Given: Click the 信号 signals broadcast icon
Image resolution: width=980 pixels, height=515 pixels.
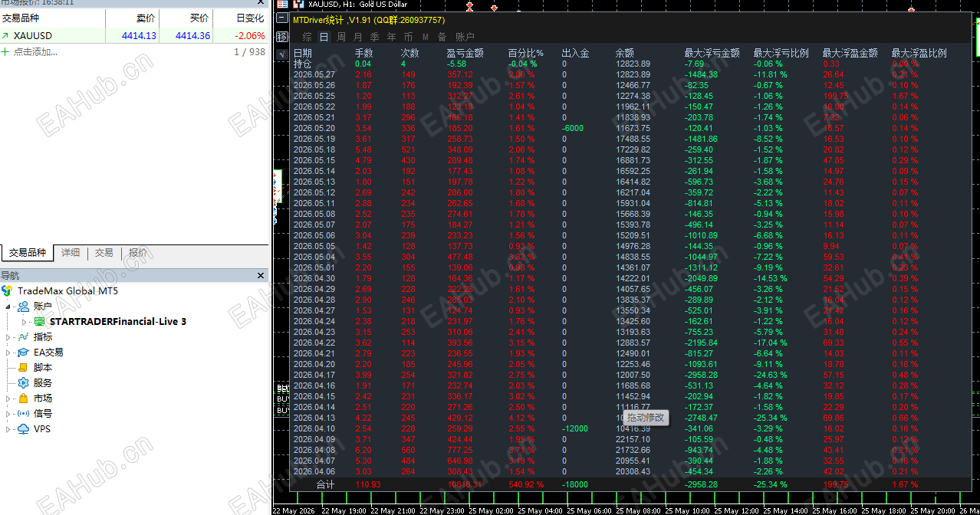Looking at the screenshot, I should tap(23, 414).
